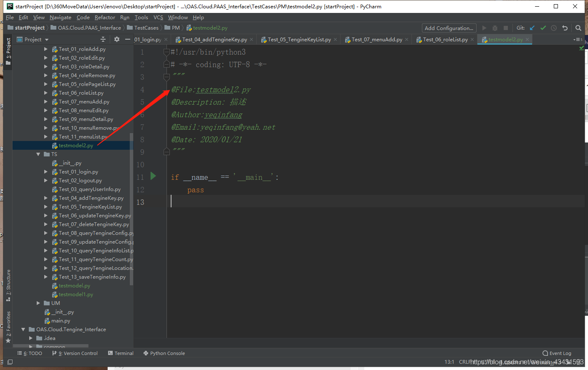Click the Run configuration play icon

484,28
